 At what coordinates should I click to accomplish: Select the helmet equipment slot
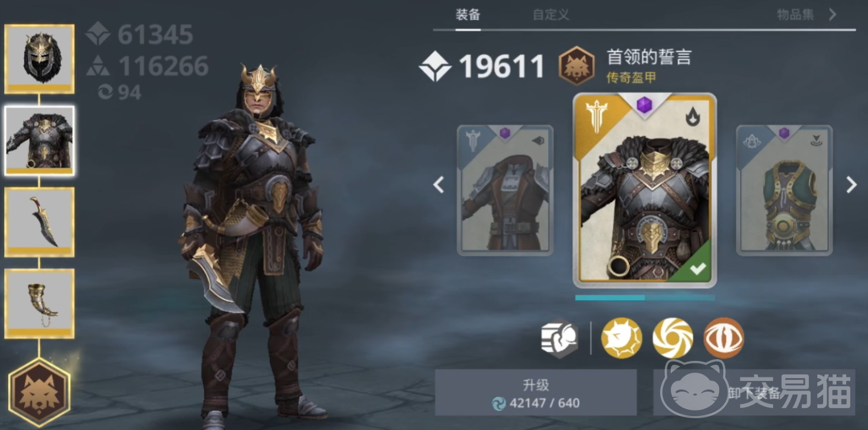40,59
